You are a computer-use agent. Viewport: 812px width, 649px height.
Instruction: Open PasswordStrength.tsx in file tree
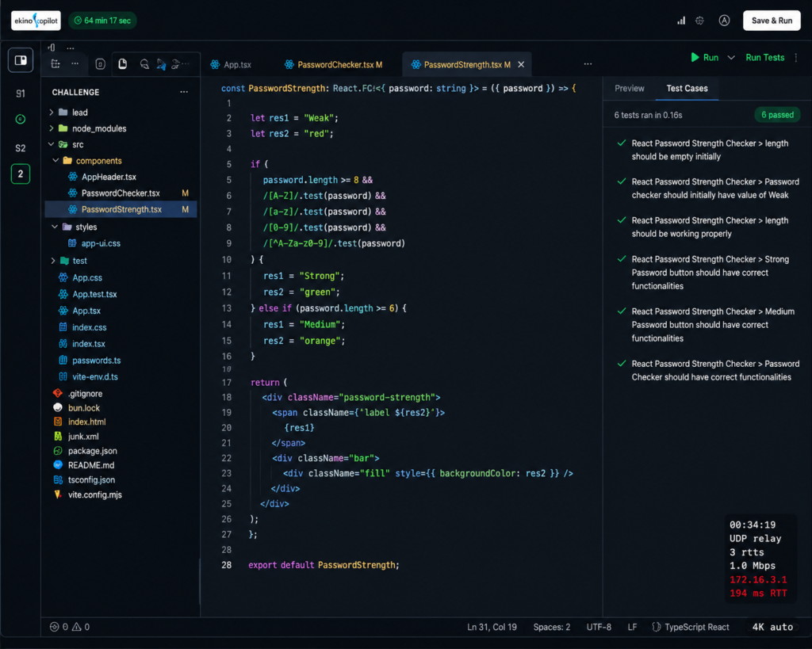(121, 209)
